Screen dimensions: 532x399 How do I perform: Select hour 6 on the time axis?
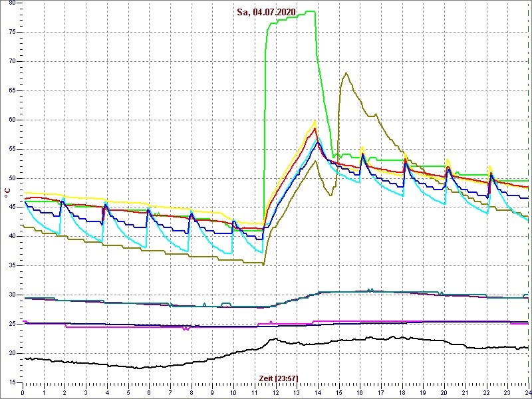(x=149, y=392)
